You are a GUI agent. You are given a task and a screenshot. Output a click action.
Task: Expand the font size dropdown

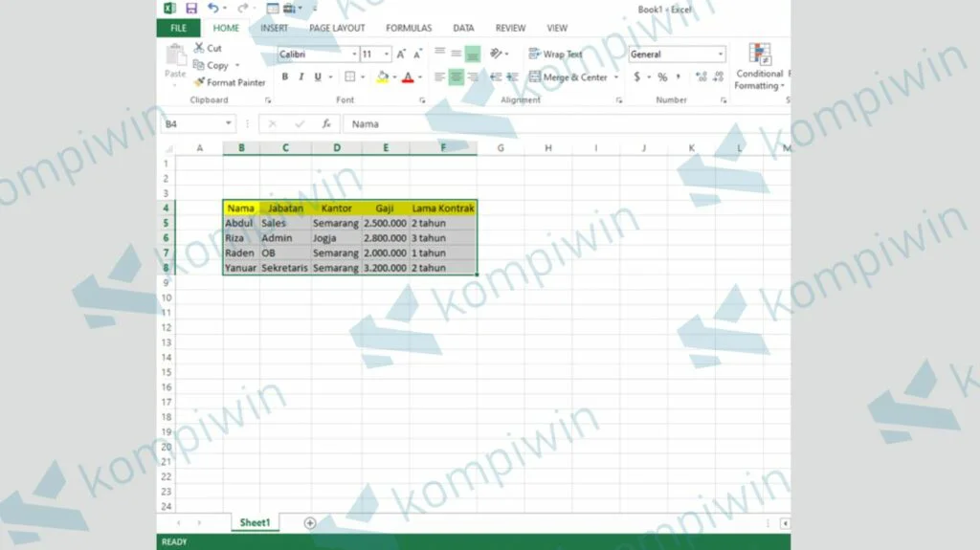(x=387, y=55)
